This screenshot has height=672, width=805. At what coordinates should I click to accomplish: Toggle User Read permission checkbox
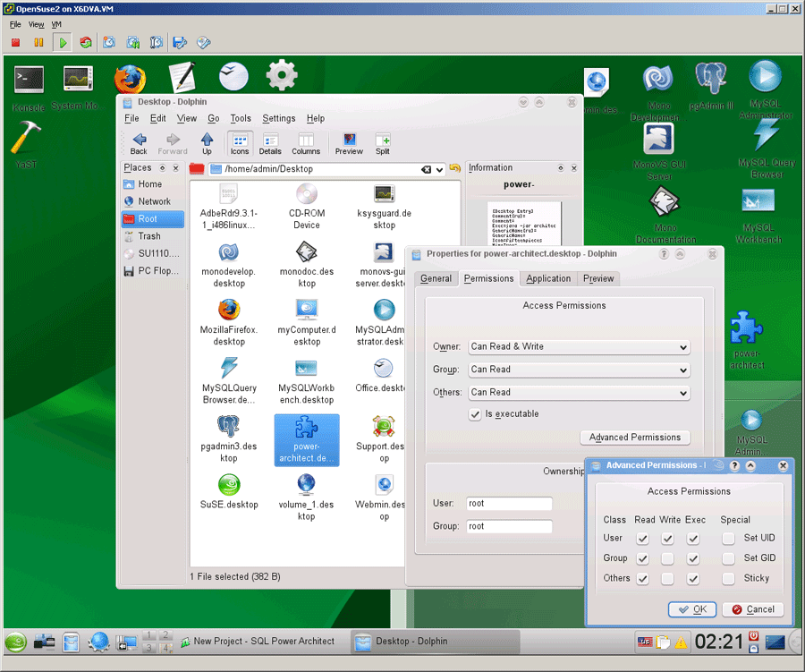[642, 539]
